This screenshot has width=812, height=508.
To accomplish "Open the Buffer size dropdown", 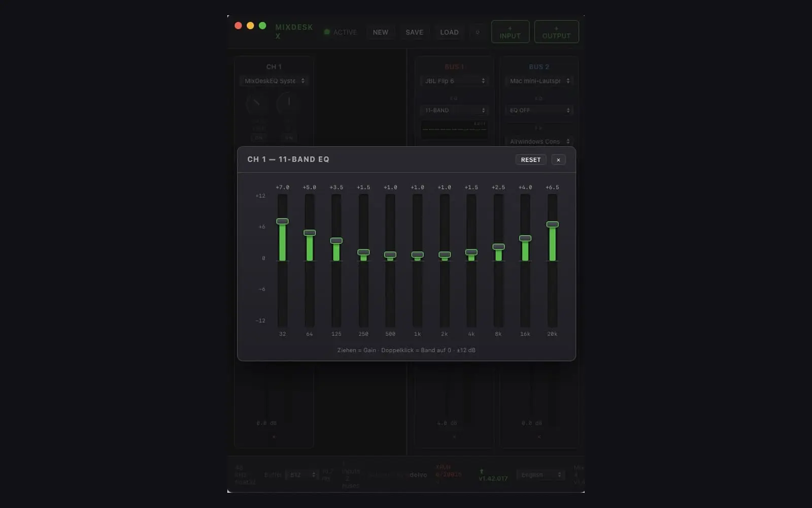I will [301, 475].
